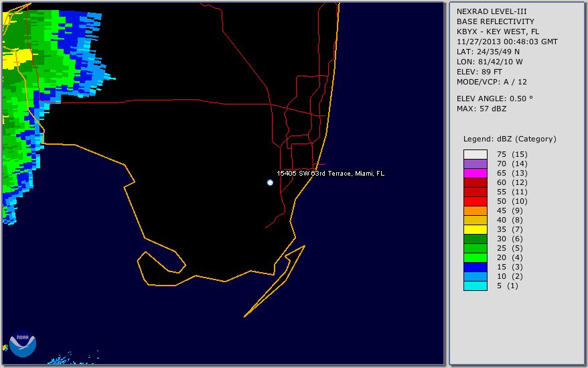Click the '15405 SW 63rd Terrace, Miami, FL' label
The width and height of the screenshot is (588, 368).
[330, 174]
